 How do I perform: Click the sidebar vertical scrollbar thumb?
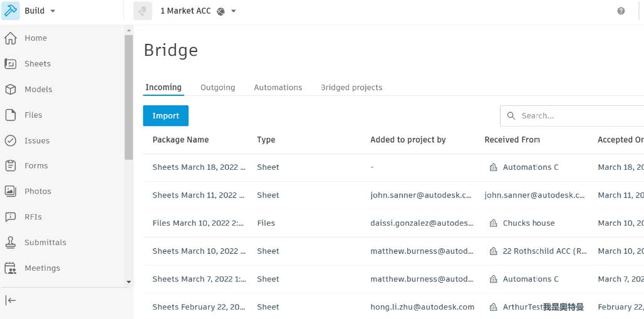pos(128,97)
